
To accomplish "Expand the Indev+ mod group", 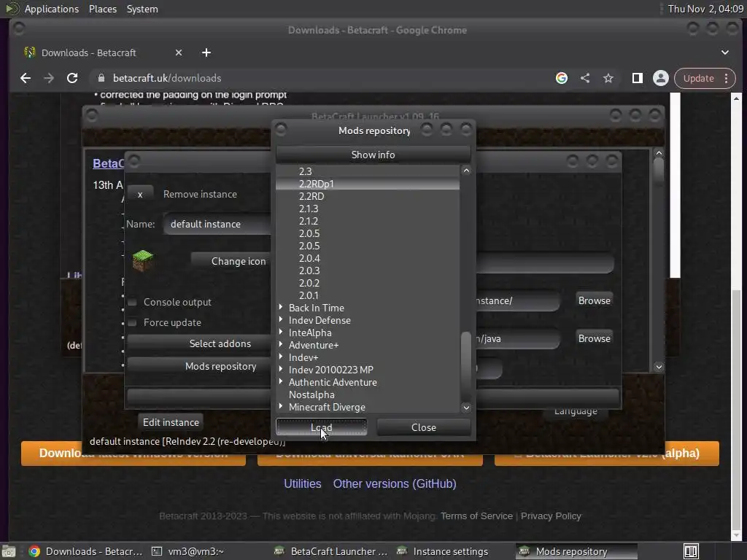I will (281, 357).
